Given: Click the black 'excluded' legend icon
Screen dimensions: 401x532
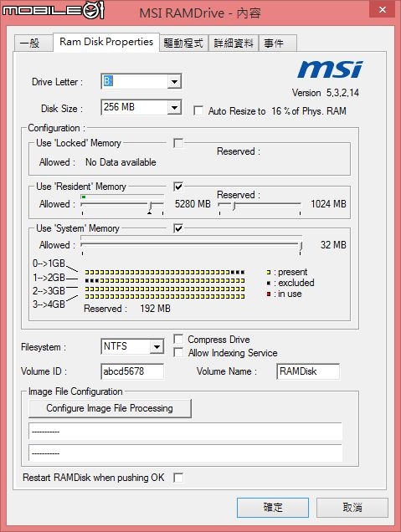Looking at the screenshot, I should 269,283.
